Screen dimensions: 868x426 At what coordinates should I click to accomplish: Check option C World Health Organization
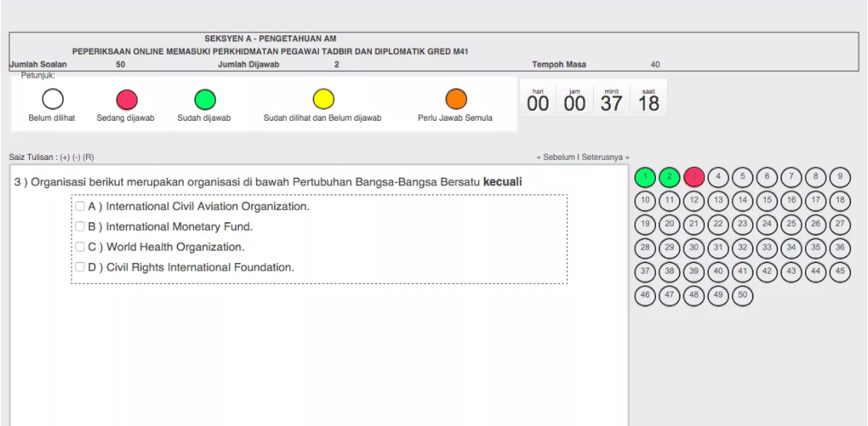[x=81, y=248]
